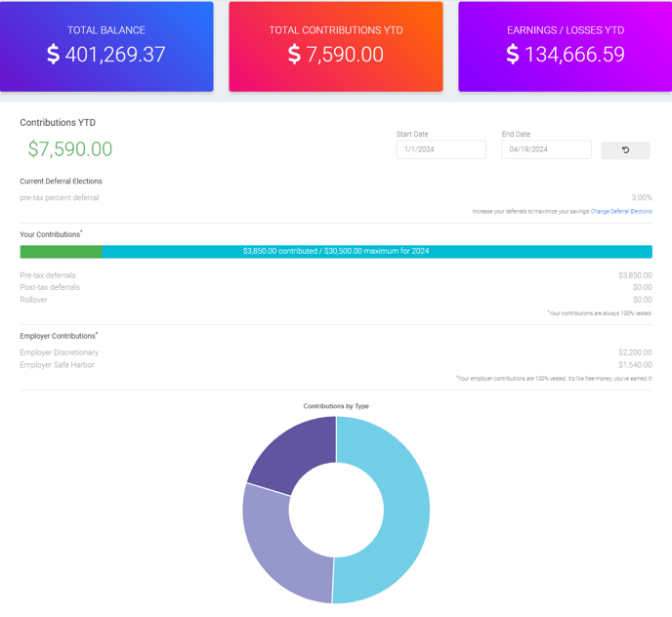Click the Start Date input field

coord(441,149)
